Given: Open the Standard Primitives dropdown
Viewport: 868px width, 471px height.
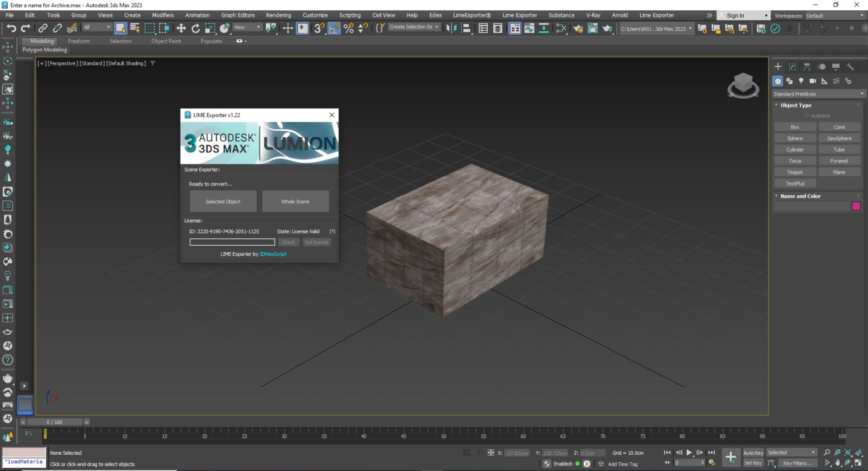Looking at the screenshot, I should [x=818, y=94].
